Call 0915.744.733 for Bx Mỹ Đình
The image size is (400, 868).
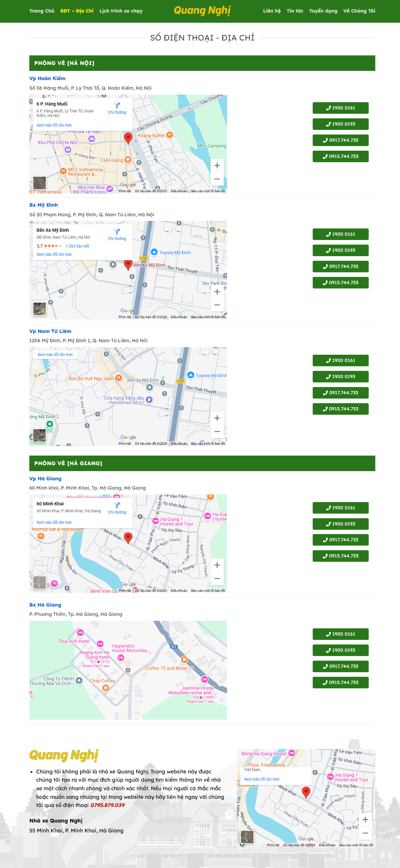pyautogui.click(x=340, y=283)
